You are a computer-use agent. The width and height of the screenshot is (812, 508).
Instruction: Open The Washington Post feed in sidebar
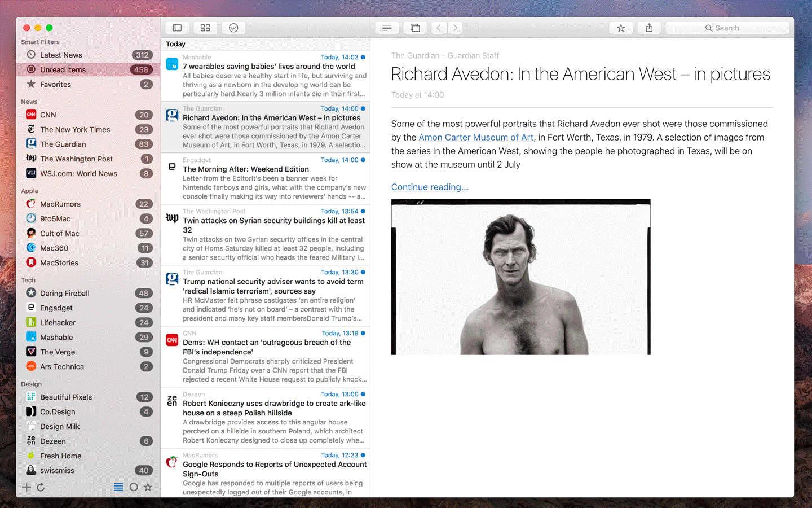point(88,159)
